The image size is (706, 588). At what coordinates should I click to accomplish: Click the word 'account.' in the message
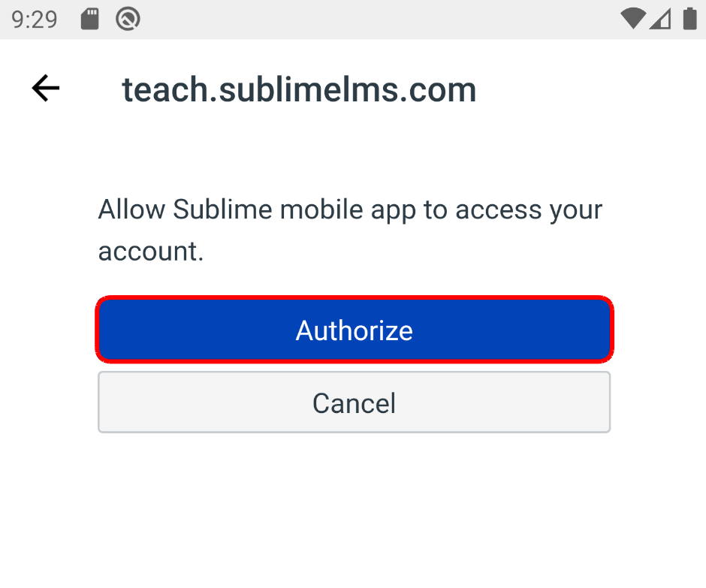pos(151,252)
